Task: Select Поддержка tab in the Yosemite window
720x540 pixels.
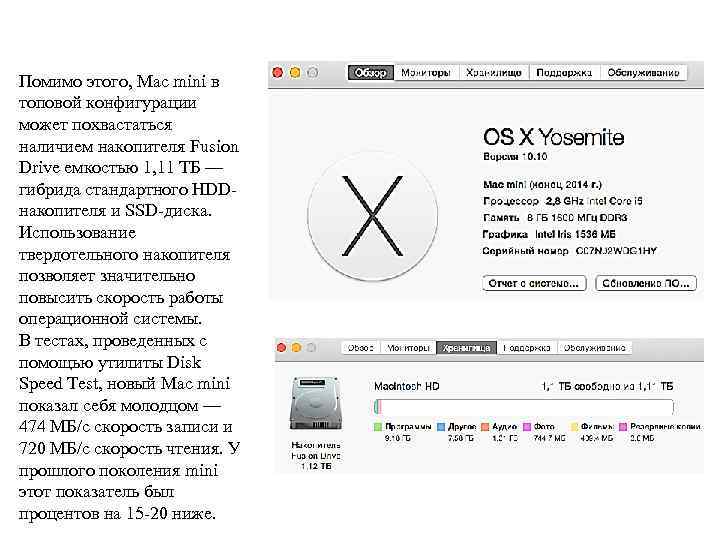Action: pos(564,73)
